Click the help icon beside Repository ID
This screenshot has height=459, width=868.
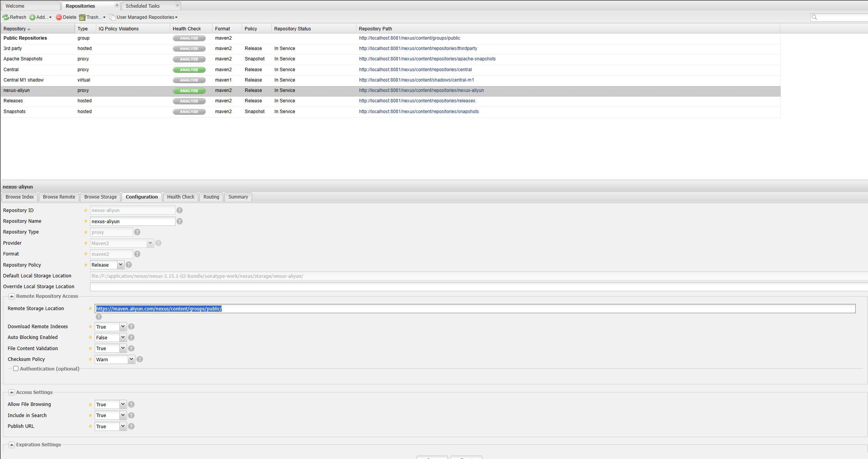179,210
